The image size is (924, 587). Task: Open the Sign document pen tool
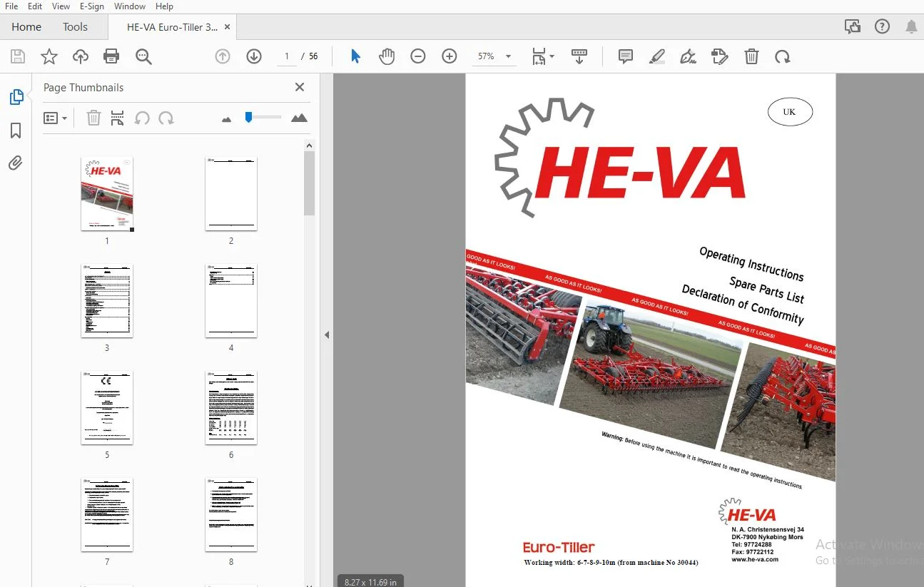click(x=689, y=56)
